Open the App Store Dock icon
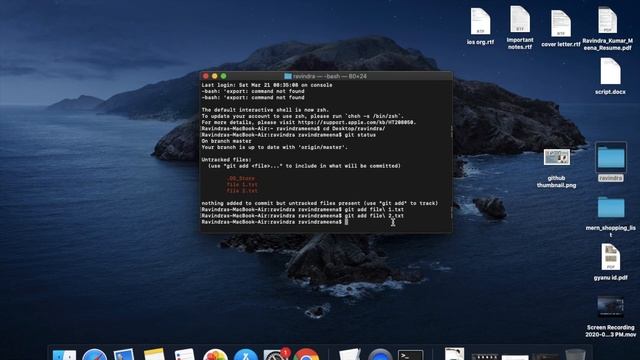The height and width of the screenshot is (360, 640). tap(245, 354)
